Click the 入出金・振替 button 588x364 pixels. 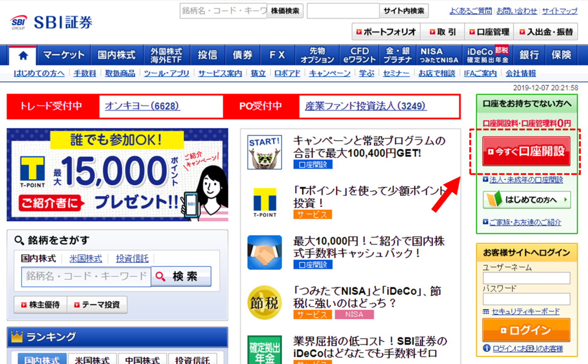(546, 32)
